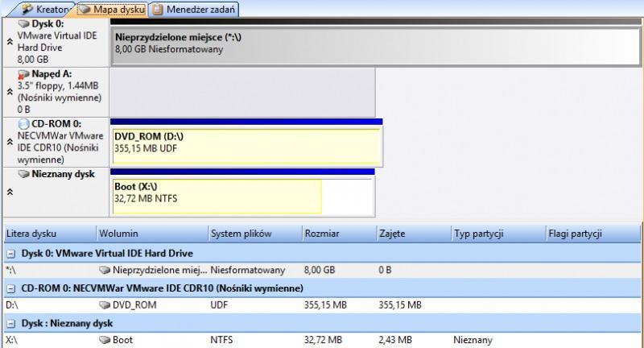
Task: Sort by System plików column header
Action: (255, 234)
